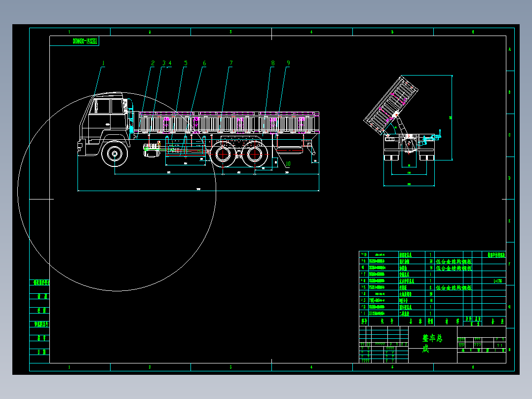The height and width of the screenshot is (399, 532).
Task: Click the title text 整车总成 in title block
Action: (432, 343)
